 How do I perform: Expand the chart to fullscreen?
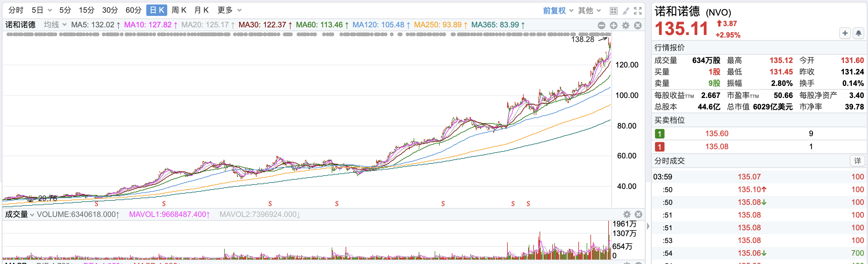pyautogui.click(x=637, y=11)
